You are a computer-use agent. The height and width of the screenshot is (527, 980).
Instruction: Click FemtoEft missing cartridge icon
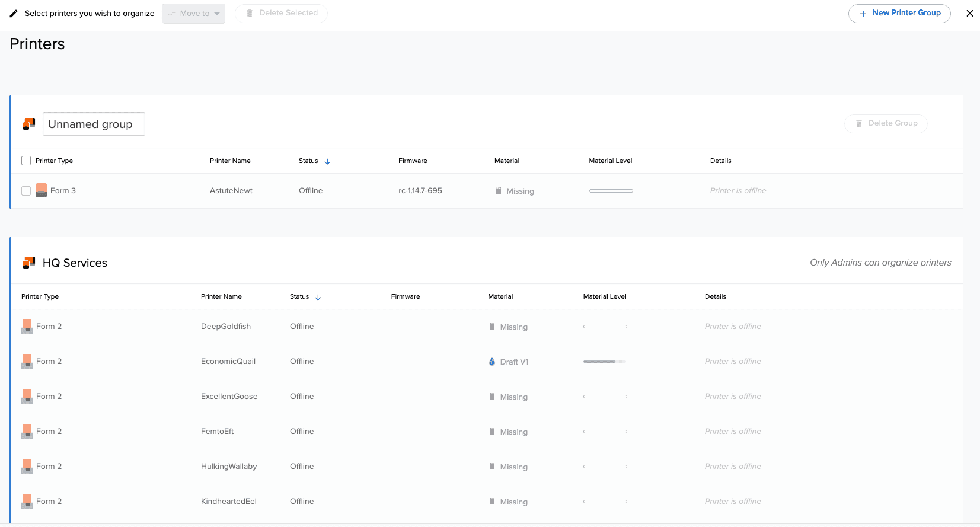coord(492,432)
